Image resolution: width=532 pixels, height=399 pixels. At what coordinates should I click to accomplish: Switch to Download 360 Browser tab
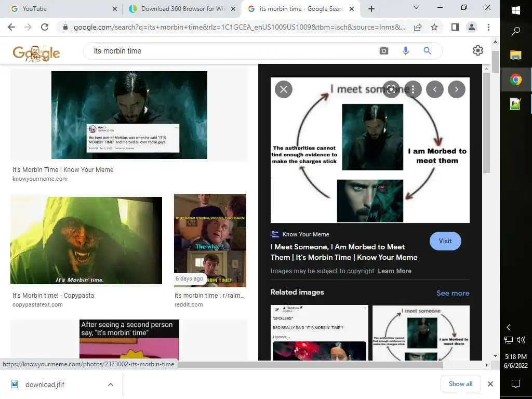pyautogui.click(x=182, y=9)
